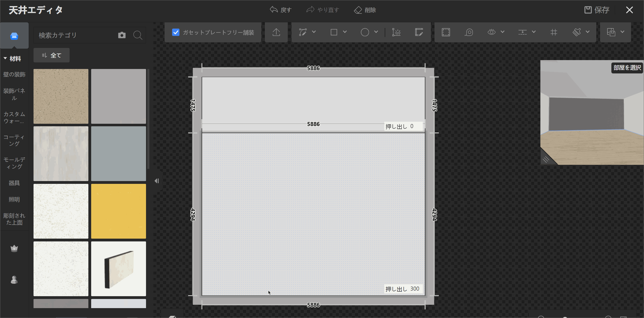Click the copy layout icon

[x=611, y=32]
